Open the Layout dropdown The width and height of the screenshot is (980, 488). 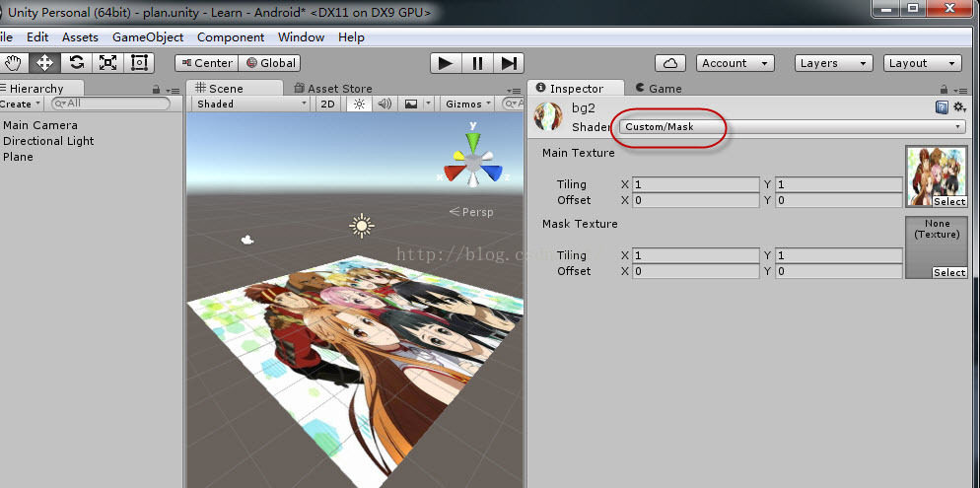922,63
